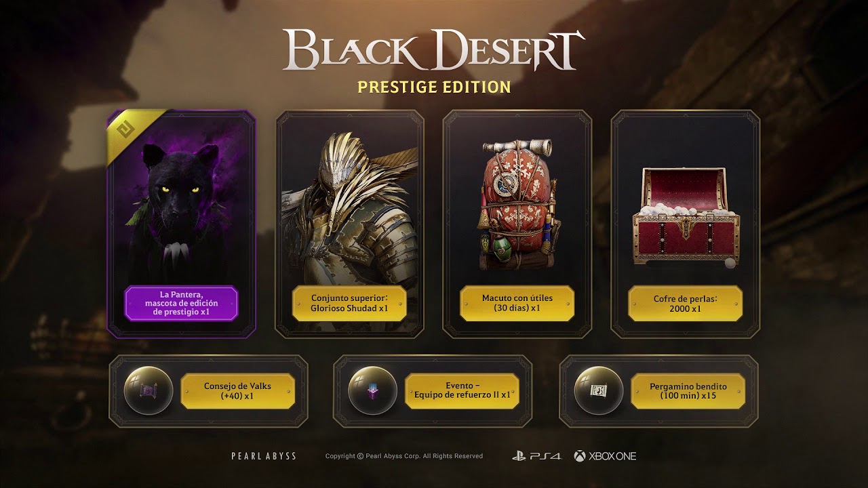Select the Glorioso Shudad armor image
Image resolution: width=868 pixels, height=488 pixels.
pos(349,207)
